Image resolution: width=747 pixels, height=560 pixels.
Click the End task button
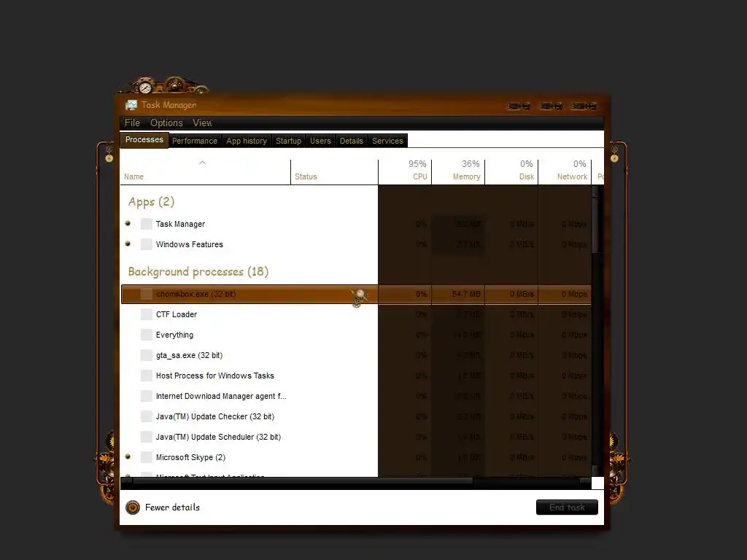click(x=567, y=507)
